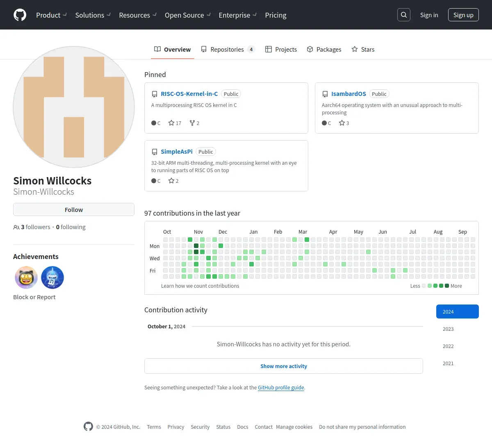Open stargazers of SimpleAsPi (2 stars)
Image resolution: width=492 pixels, height=448 pixels.
[x=173, y=181]
